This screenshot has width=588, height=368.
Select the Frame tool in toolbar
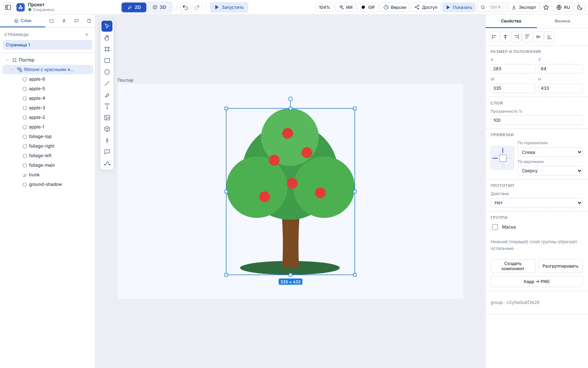pos(107,49)
